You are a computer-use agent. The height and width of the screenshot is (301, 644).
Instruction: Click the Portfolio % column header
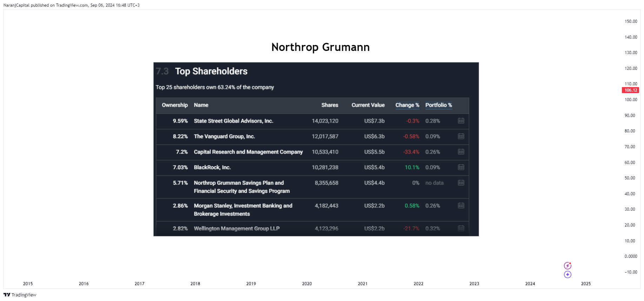tap(439, 105)
